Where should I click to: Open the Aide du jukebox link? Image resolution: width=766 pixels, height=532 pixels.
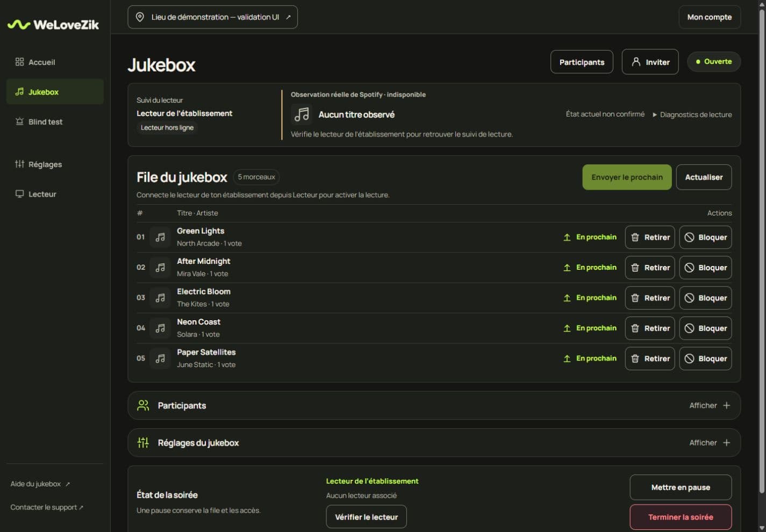(x=40, y=484)
